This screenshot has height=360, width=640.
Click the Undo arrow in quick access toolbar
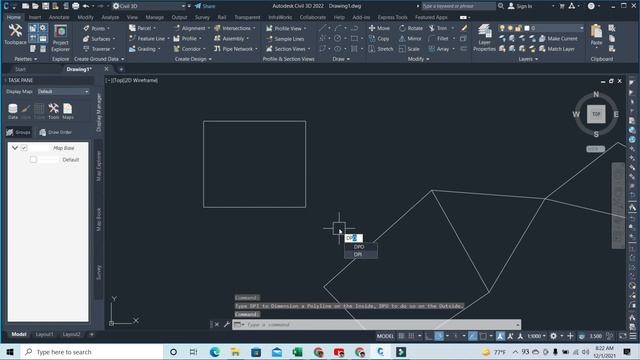pos(86,6)
